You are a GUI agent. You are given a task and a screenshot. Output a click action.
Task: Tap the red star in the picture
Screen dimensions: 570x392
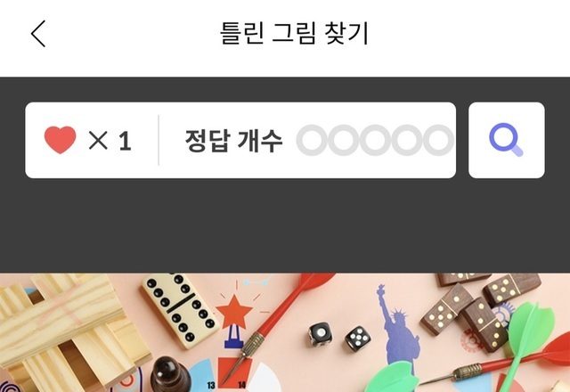[x=234, y=312]
